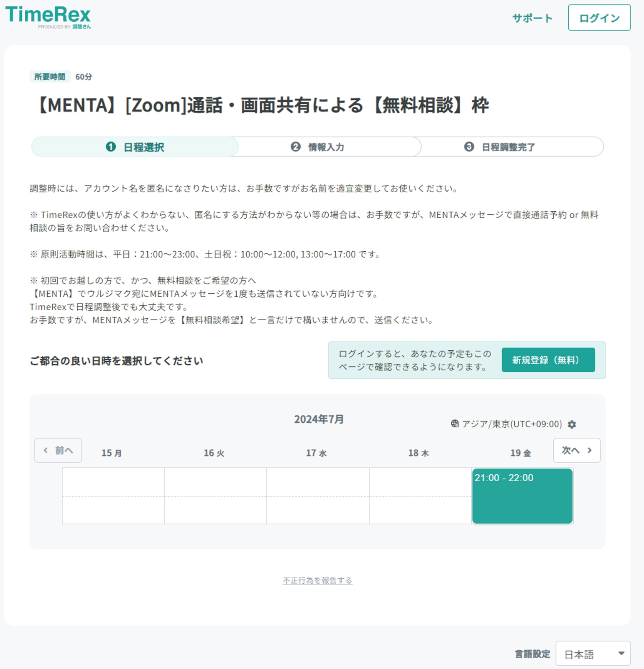
Task: Go to previous week with 前へ
Action: tap(58, 450)
